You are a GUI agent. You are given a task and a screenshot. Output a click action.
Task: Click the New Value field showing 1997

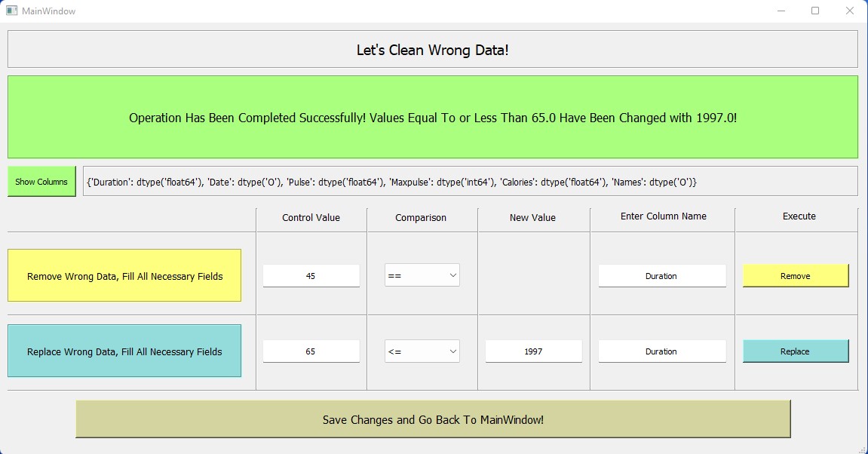point(533,351)
